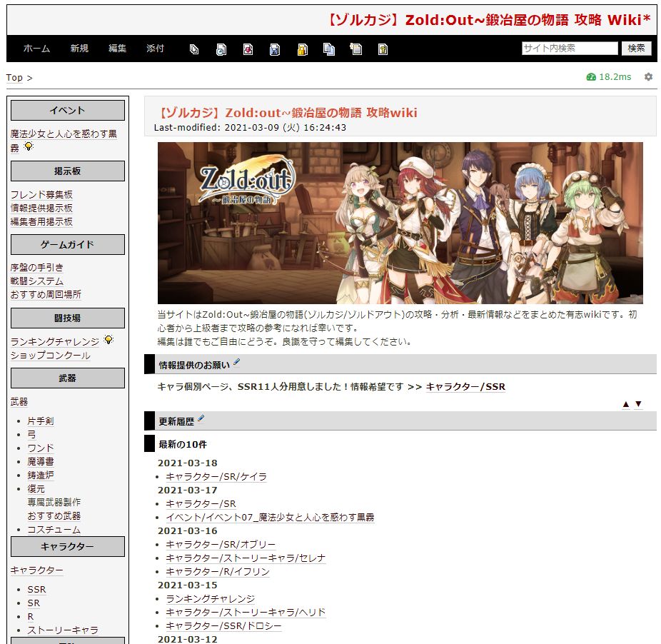Screen dimensions: 661x644
Task: Open SSR character list link
Action: click(x=36, y=590)
